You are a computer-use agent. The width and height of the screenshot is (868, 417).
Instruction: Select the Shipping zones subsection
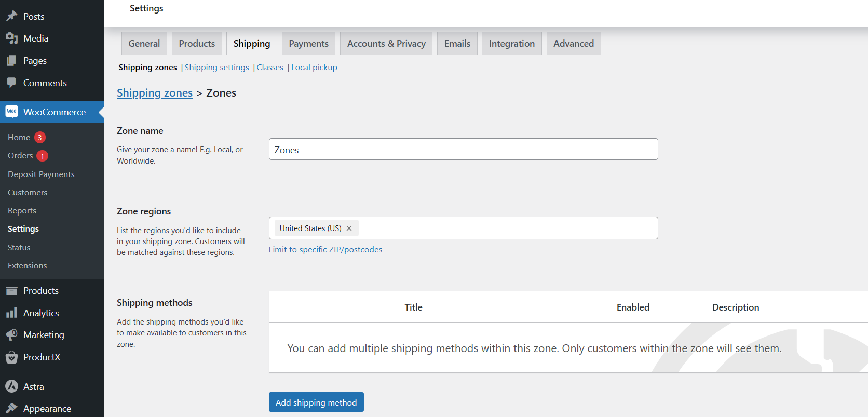pyautogui.click(x=147, y=68)
